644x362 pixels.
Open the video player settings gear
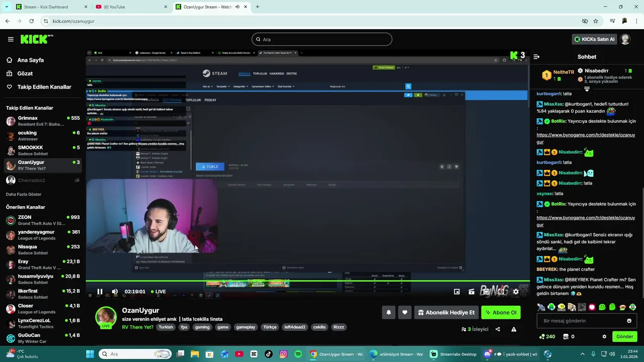point(516,292)
